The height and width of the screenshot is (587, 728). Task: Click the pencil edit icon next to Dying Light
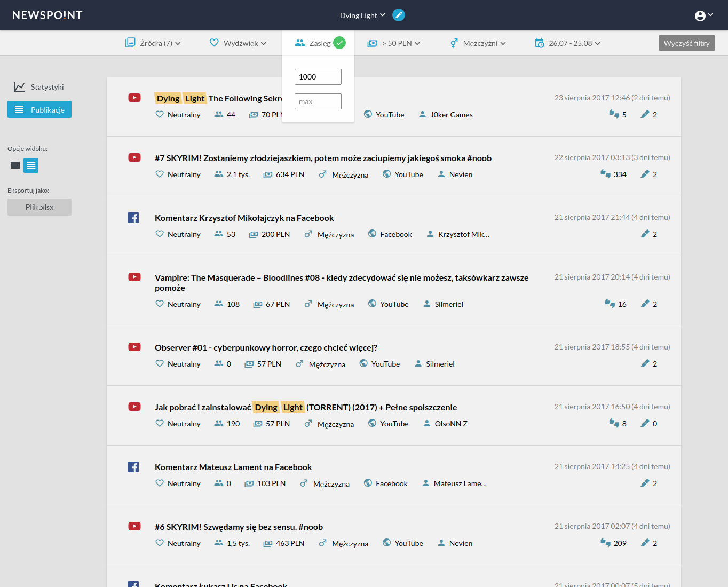tap(398, 15)
